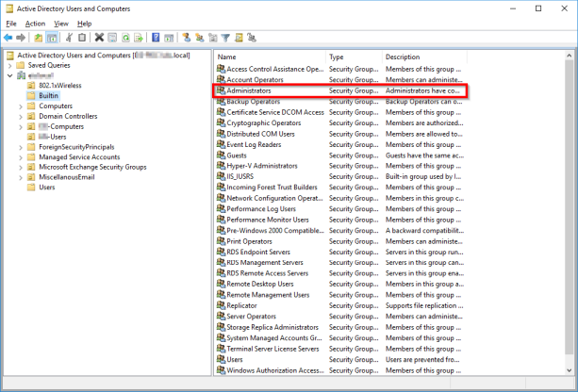Set filtering options with the funnel icon
578x392 pixels.
(225, 38)
